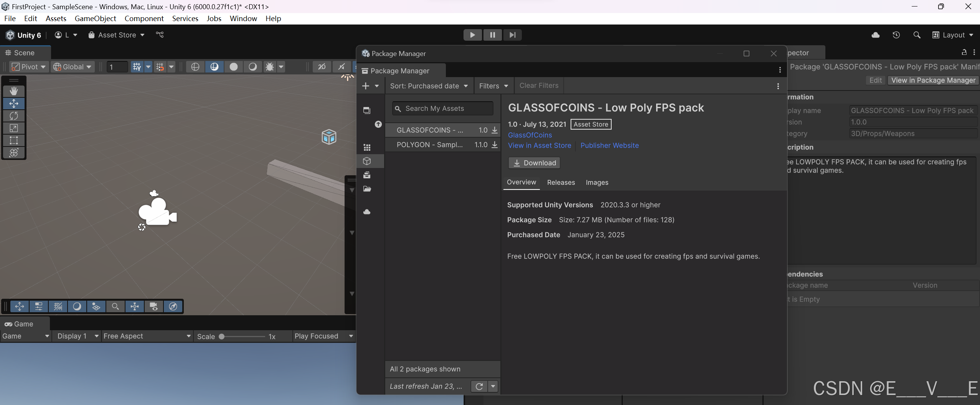Open the Pivot handle position dropdown

click(x=29, y=67)
